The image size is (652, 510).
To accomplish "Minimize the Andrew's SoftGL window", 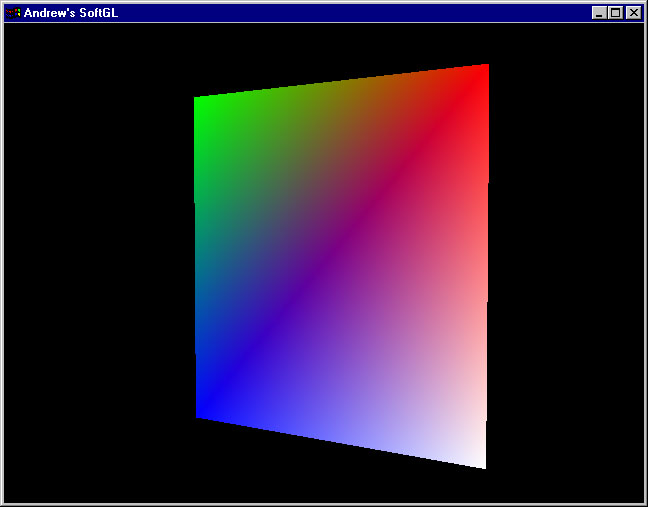I will click(599, 13).
